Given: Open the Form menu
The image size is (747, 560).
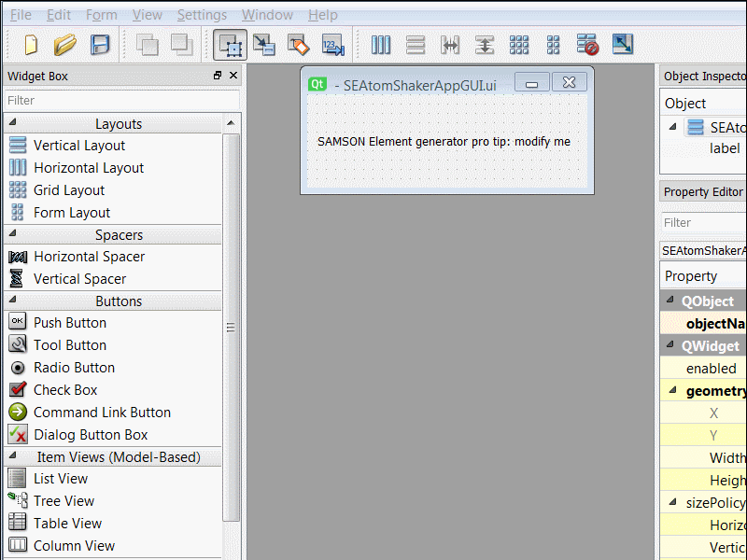Looking at the screenshot, I should click(101, 14).
